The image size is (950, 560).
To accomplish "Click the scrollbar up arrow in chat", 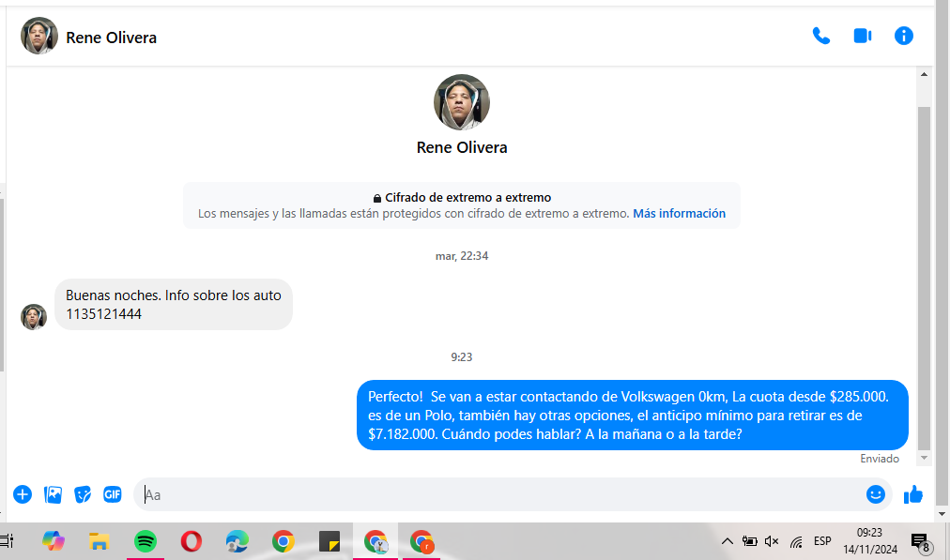I will [924, 74].
